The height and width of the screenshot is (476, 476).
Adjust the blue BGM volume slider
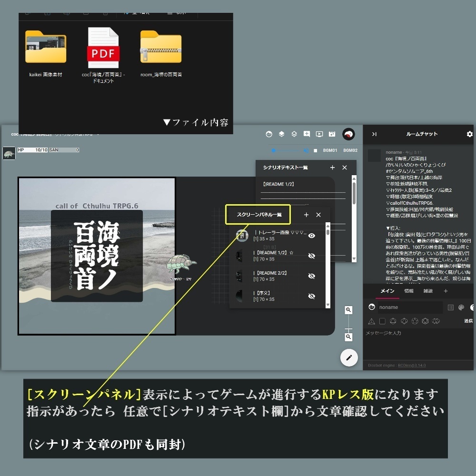pos(285,150)
